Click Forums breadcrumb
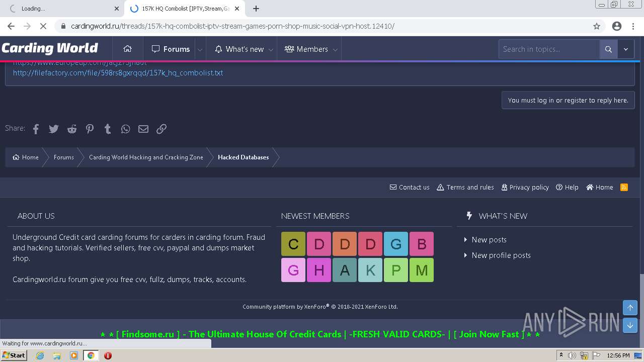 pyautogui.click(x=64, y=157)
